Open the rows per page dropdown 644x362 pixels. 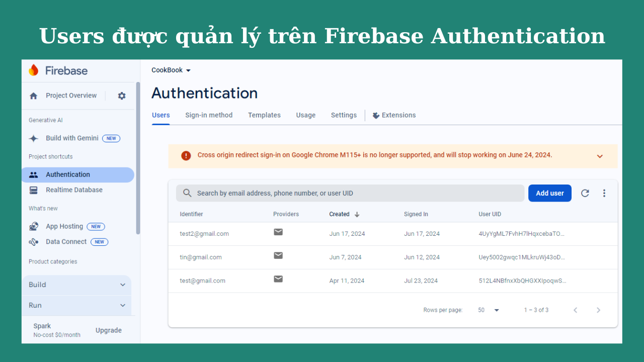tap(489, 310)
